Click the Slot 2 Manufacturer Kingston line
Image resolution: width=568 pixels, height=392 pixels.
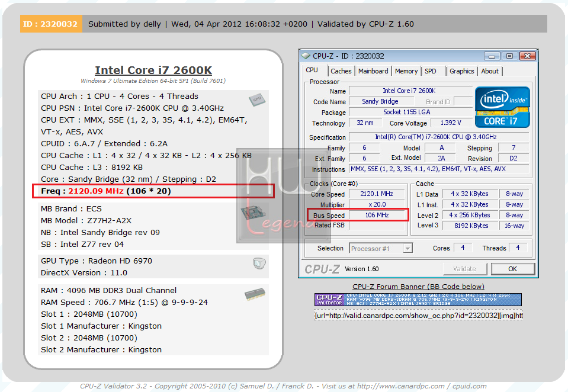(101, 349)
